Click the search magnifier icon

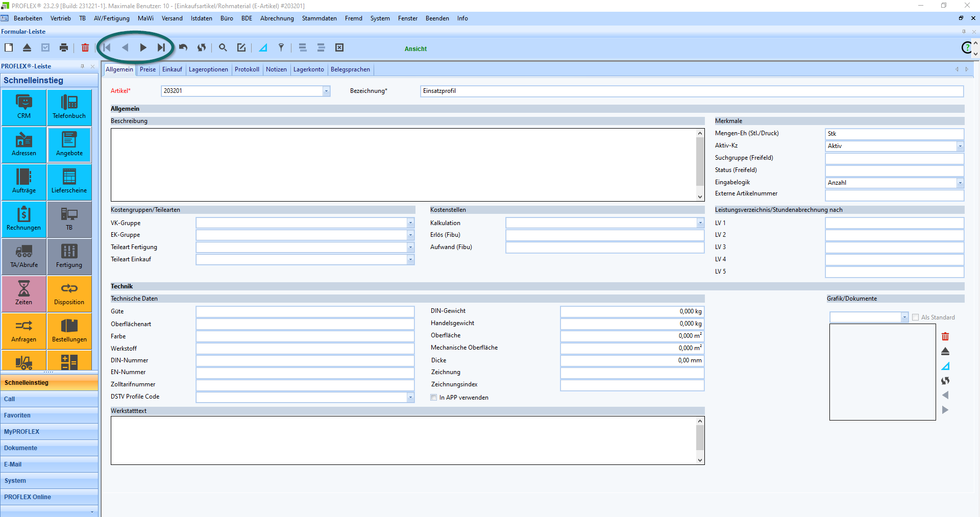click(223, 47)
